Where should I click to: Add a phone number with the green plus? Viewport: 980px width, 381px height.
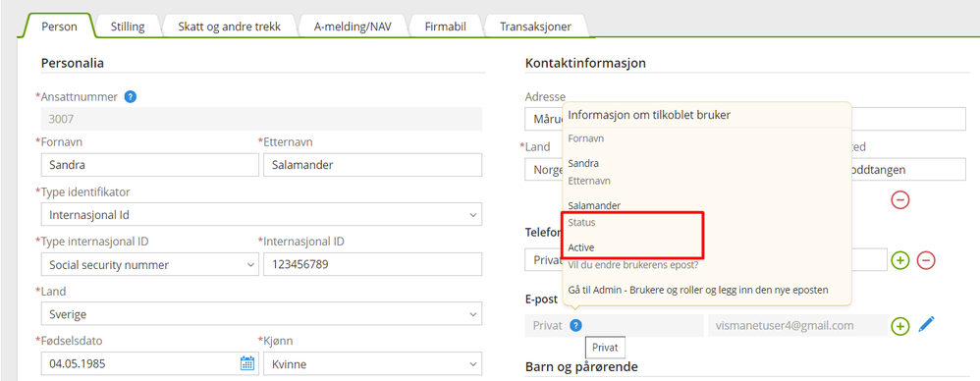pos(900,260)
